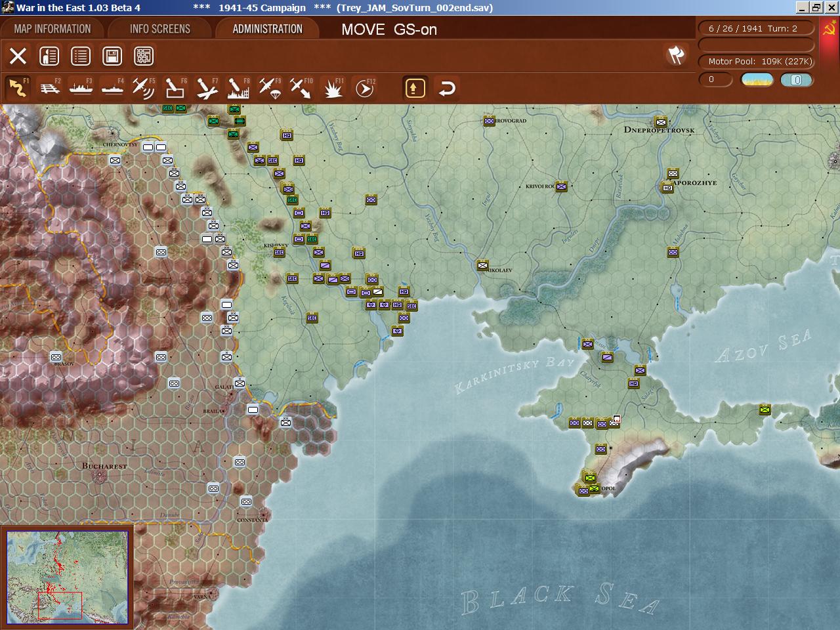Select the unit counter at Kirovograd
The width and height of the screenshot is (840, 630).
pyautogui.click(x=490, y=121)
